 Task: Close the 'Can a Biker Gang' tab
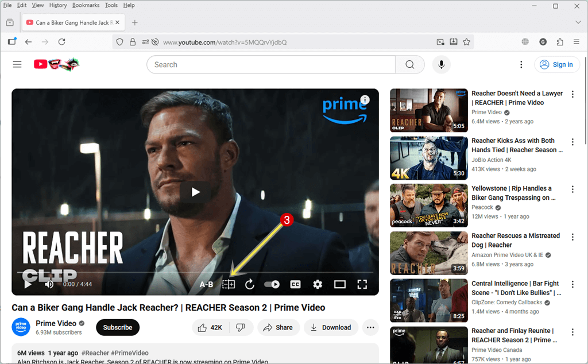[117, 22]
